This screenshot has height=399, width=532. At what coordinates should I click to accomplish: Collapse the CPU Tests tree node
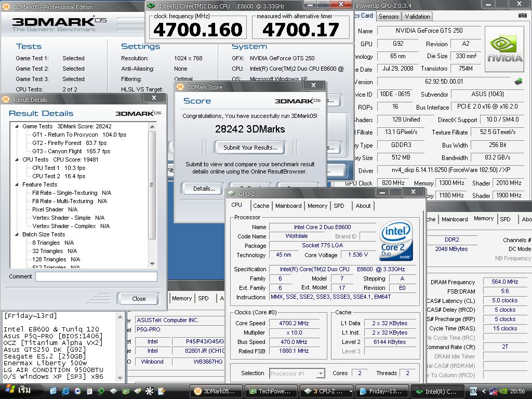17,159
